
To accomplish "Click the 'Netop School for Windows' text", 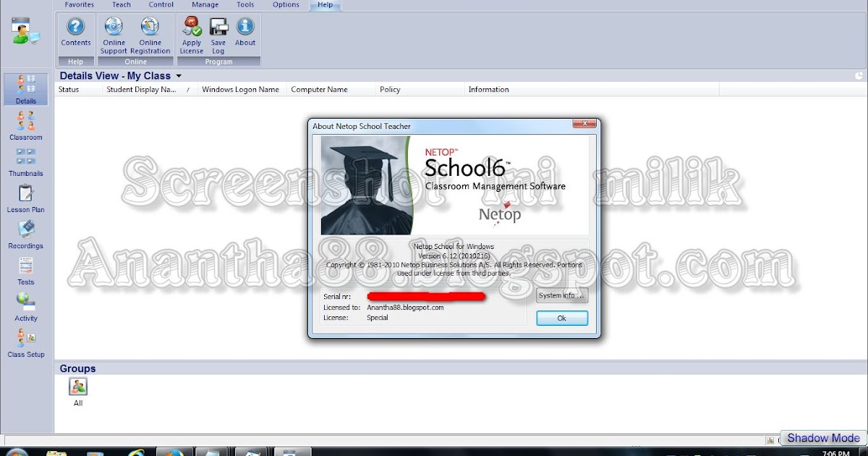I will coord(454,247).
